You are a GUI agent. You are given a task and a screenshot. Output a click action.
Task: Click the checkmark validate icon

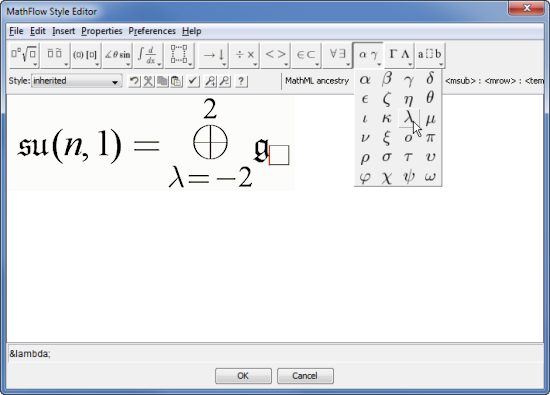click(x=193, y=81)
